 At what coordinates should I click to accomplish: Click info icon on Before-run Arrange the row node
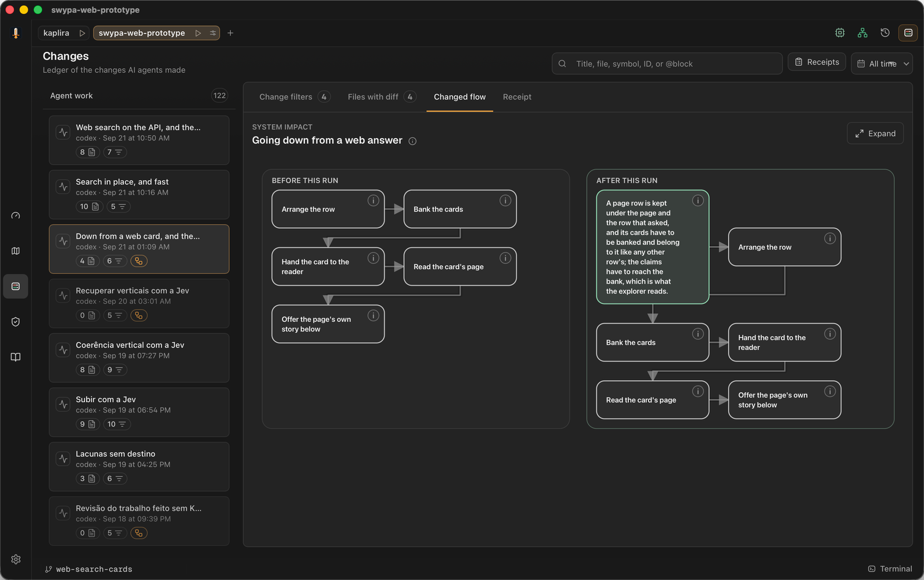(x=373, y=200)
